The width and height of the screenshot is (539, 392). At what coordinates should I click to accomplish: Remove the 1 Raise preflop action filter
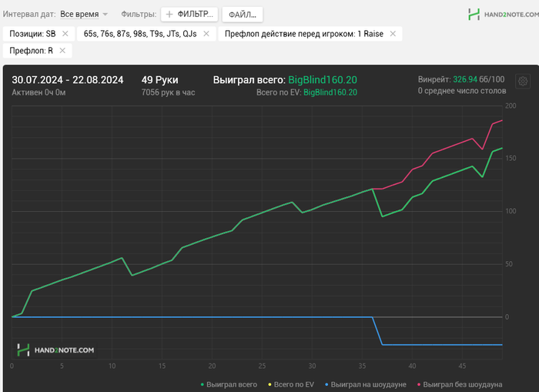(393, 34)
